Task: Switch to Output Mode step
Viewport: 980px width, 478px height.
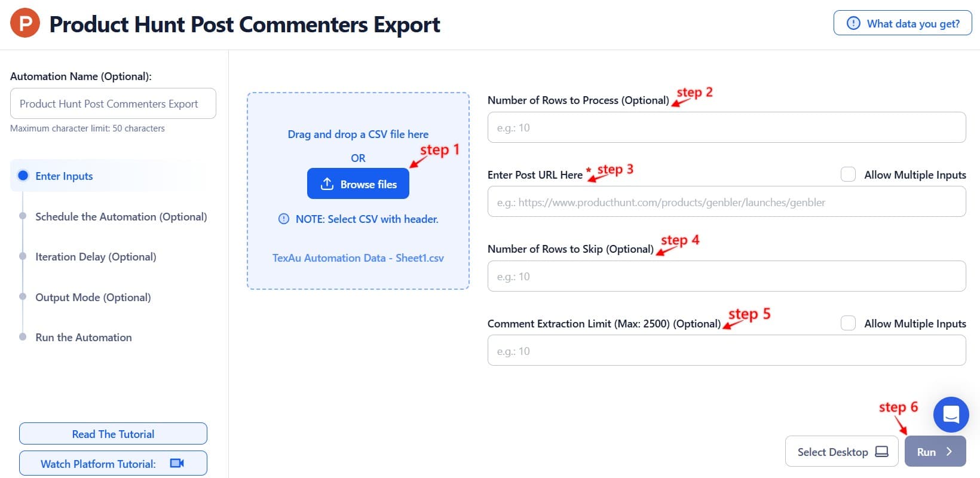Action: pyautogui.click(x=93, y=297)
